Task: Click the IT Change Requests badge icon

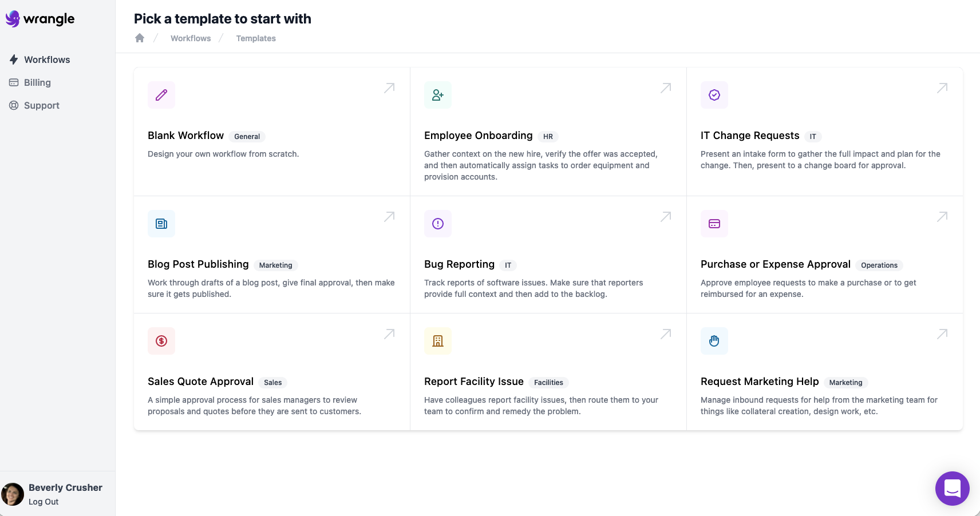Action: (x=714, y=95)
